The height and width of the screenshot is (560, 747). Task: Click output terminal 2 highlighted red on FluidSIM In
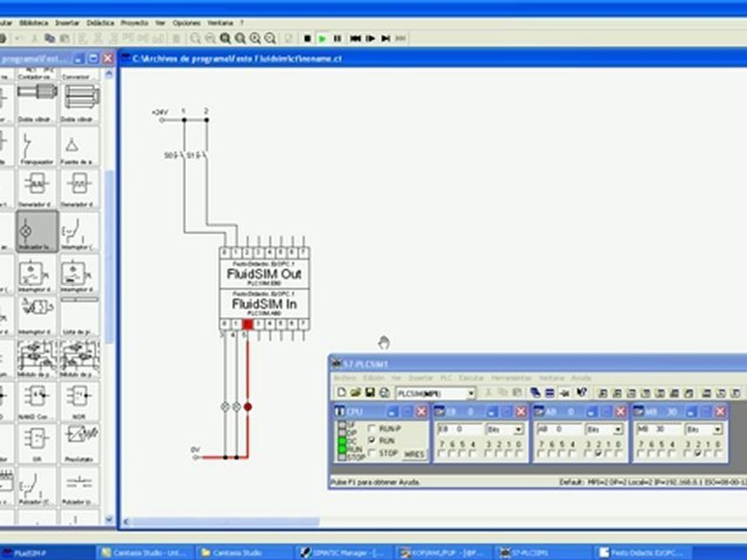(x=247, y=325)
